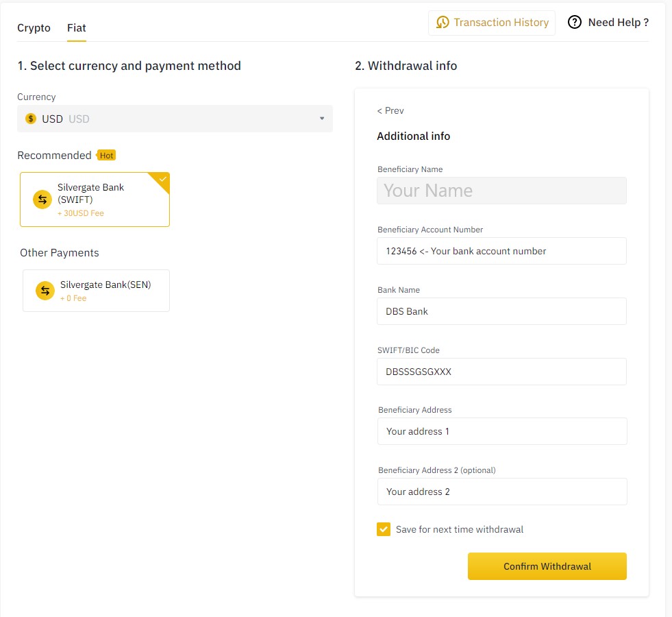Click the Need Help question mark icon
672x617 pixels.
tap(574, 23)
